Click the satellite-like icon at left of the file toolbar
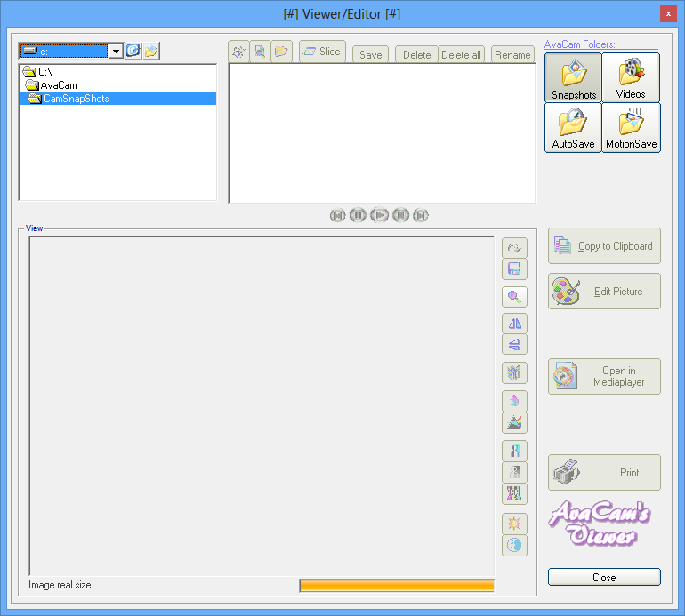 238,52
